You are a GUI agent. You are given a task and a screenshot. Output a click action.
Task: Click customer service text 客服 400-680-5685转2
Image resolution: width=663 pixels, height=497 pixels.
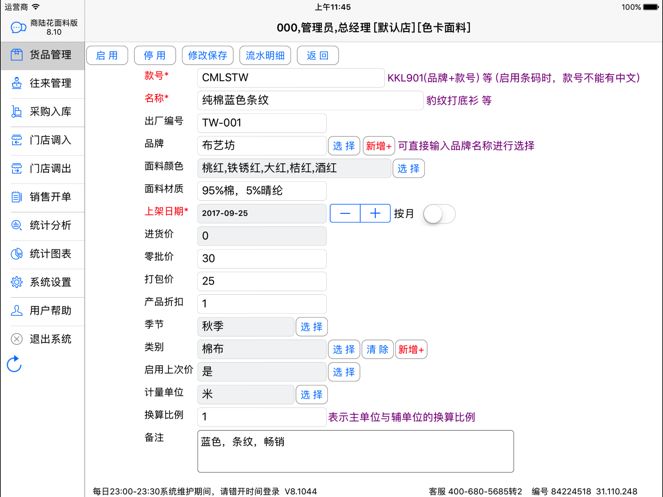(475, 491)
